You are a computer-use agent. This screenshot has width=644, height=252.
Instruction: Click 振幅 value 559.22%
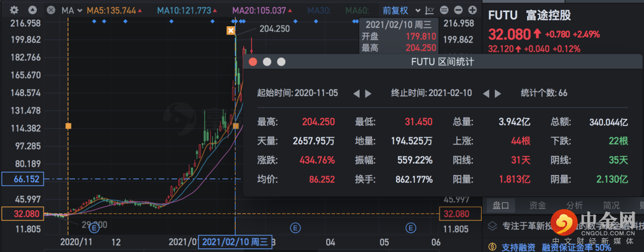tap(415, 160)
